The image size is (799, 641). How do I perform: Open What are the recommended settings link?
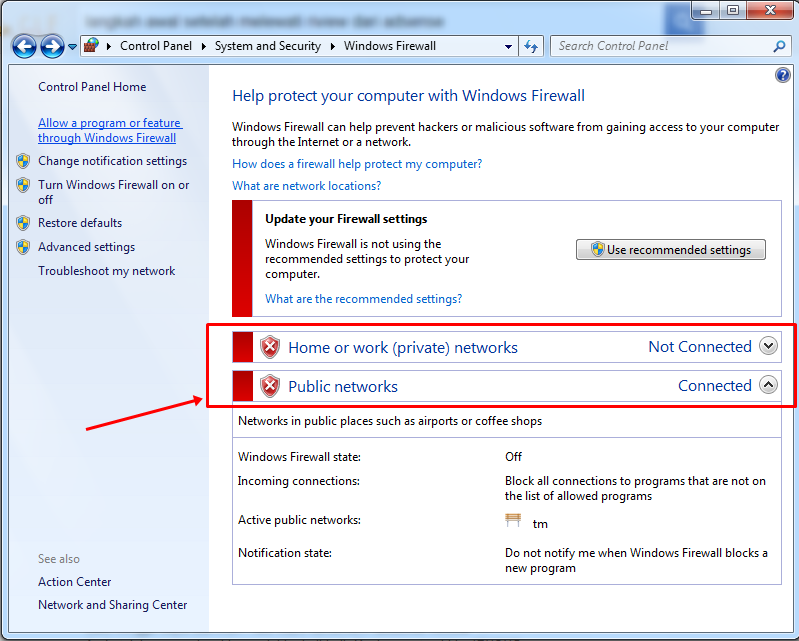(x=363, y=299)
